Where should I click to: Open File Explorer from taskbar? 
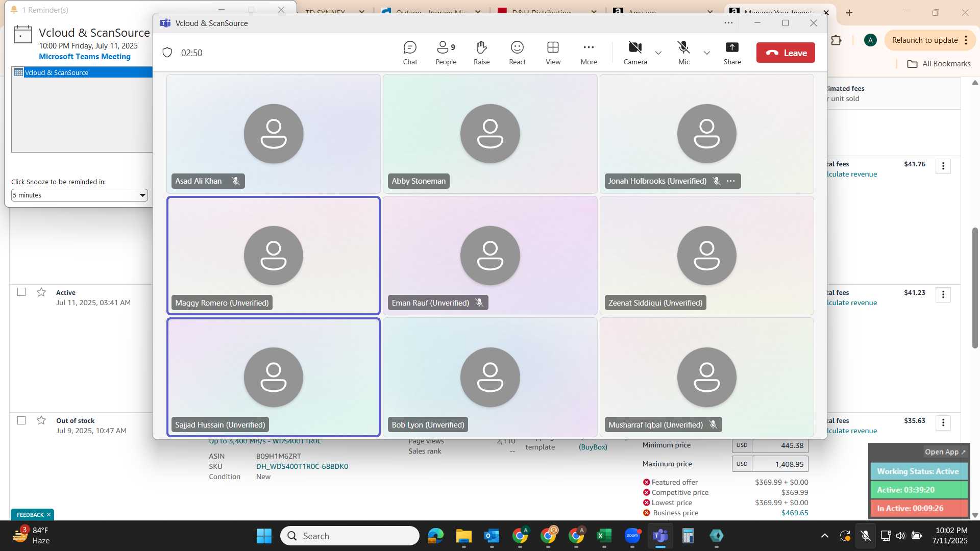[463, 536]
